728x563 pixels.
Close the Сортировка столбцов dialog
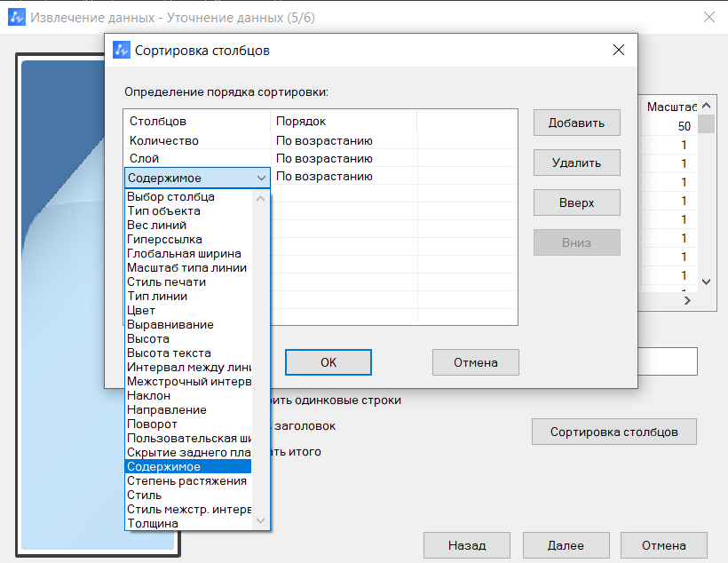tap(619, 51)
